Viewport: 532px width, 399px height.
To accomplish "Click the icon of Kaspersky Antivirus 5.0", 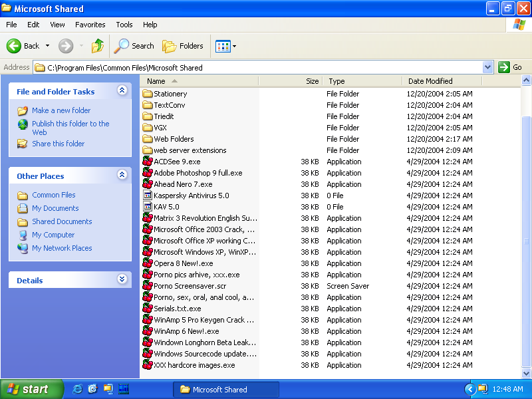I will click(147, 195).
